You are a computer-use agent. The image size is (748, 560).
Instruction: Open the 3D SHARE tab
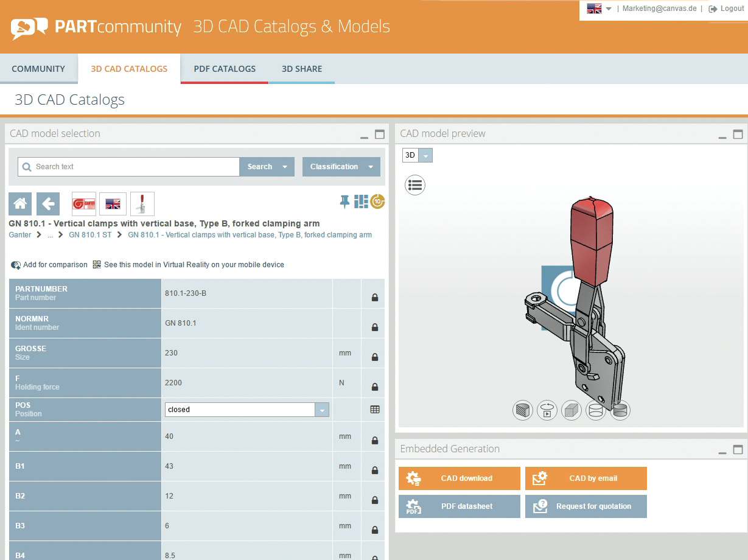(x=302, y=69)
